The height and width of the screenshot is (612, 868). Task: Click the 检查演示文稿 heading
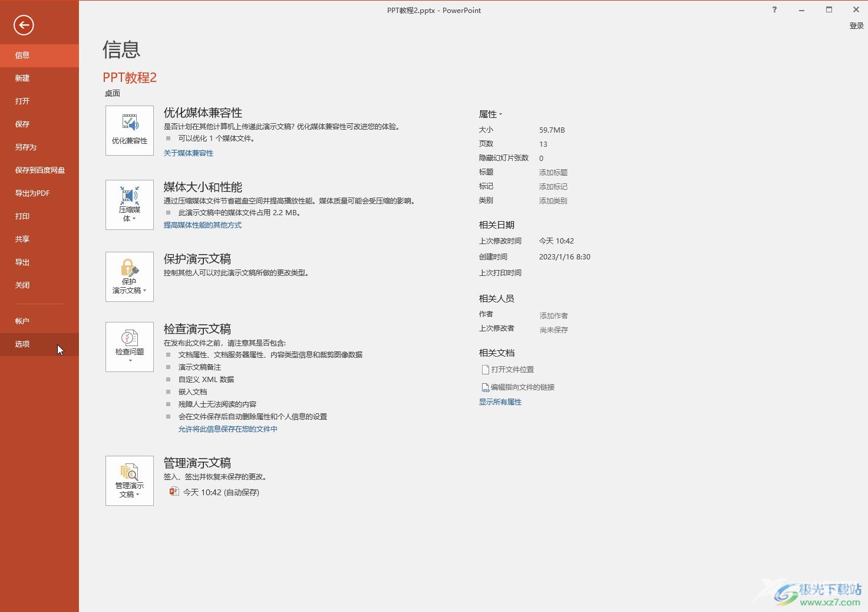[x=197, y=329]
